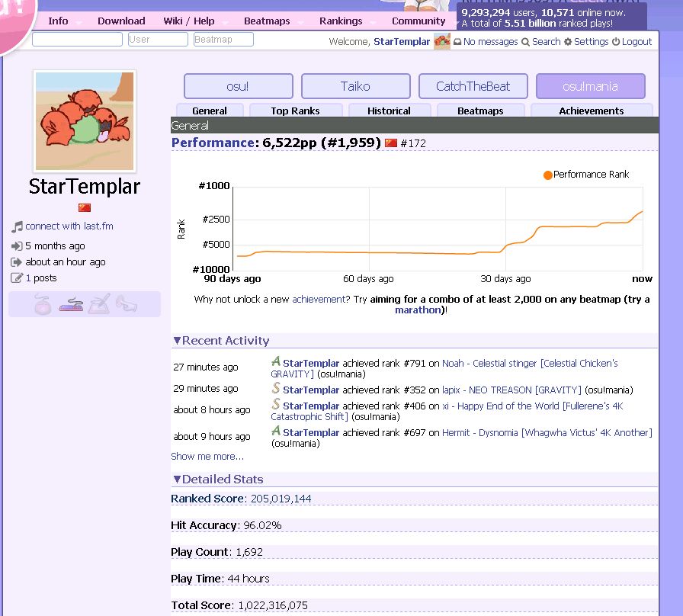Switch to CatchTheBeat game mode
The width and height of the screenshot is (683, 616).
point(473,86)
